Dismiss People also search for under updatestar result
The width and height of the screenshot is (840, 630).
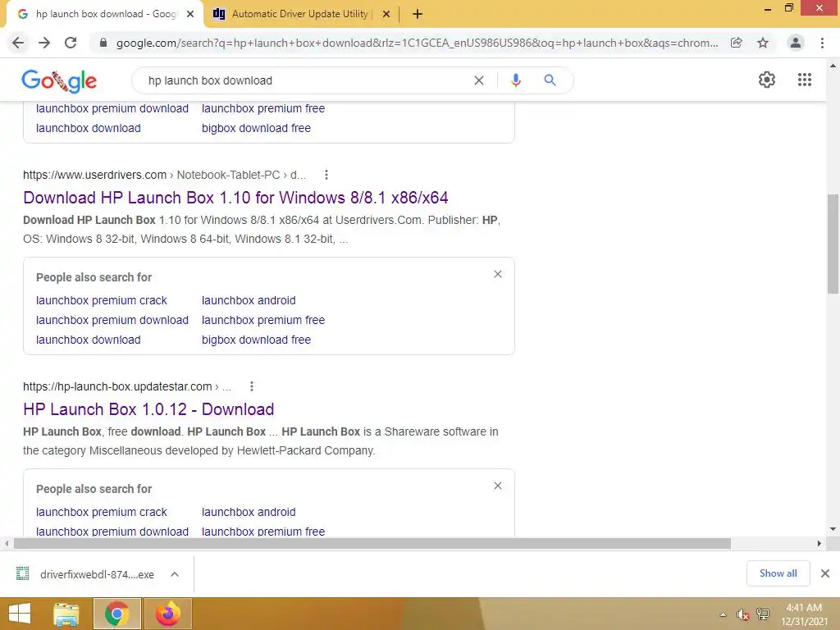(498, 486)
